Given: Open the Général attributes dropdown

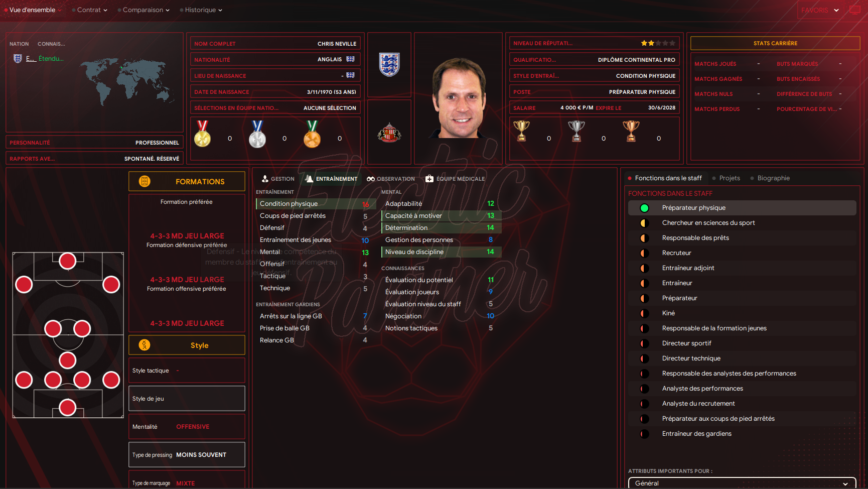Looking at the screenshot, I should pyautogui.click(x=742, y=483).
